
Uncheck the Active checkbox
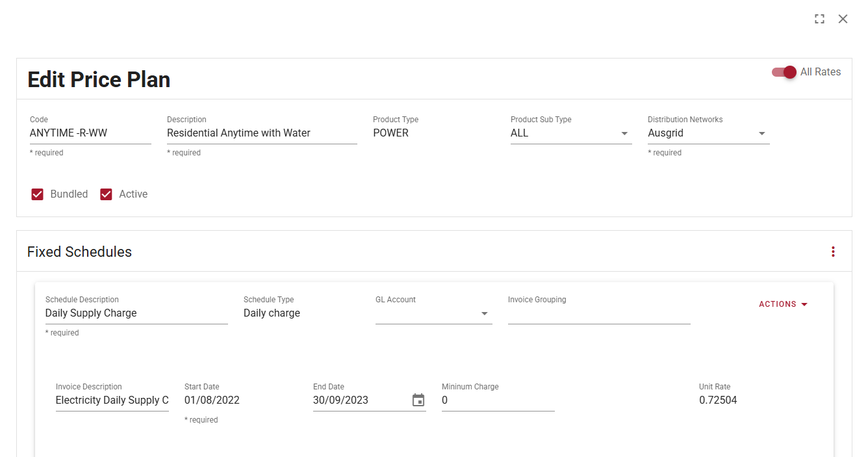(x=107, y=194)
